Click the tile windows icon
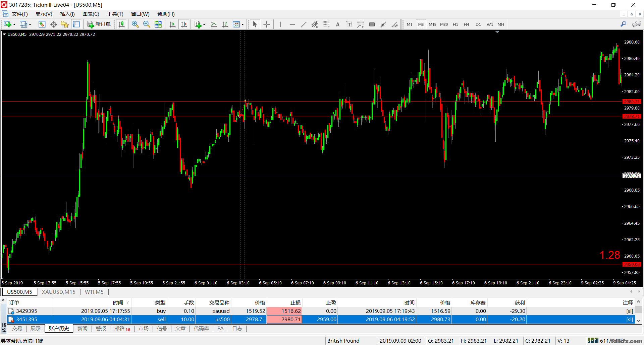 point(158,24)
